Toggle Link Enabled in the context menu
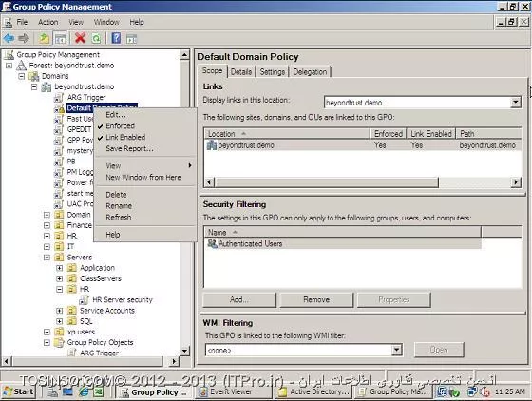Screen dimensions: 532x401 tap(125, 137)
